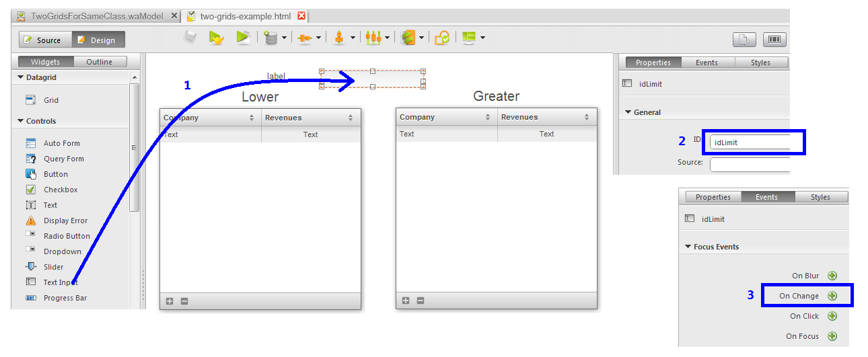Click the database with plus icon

(x=270, y=38)
